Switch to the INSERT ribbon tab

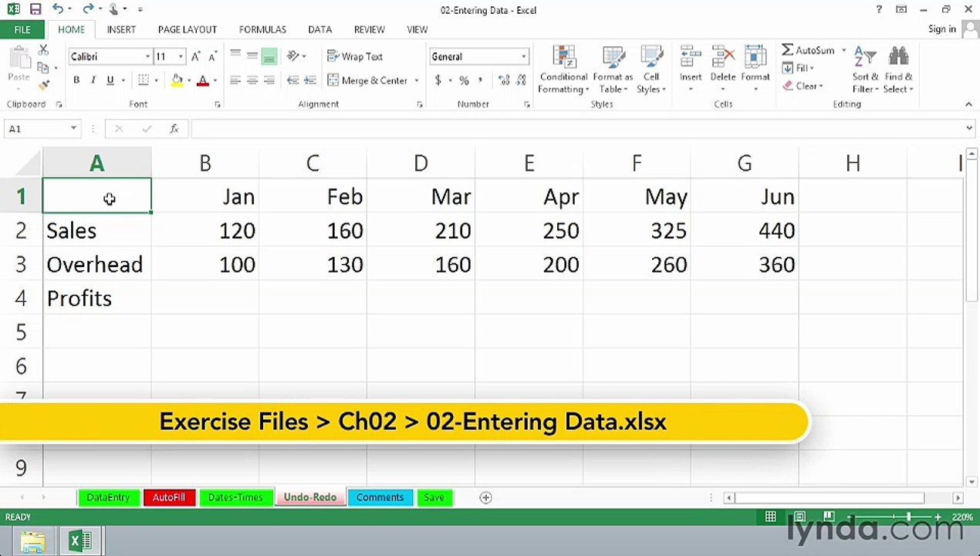click(121, 29)
